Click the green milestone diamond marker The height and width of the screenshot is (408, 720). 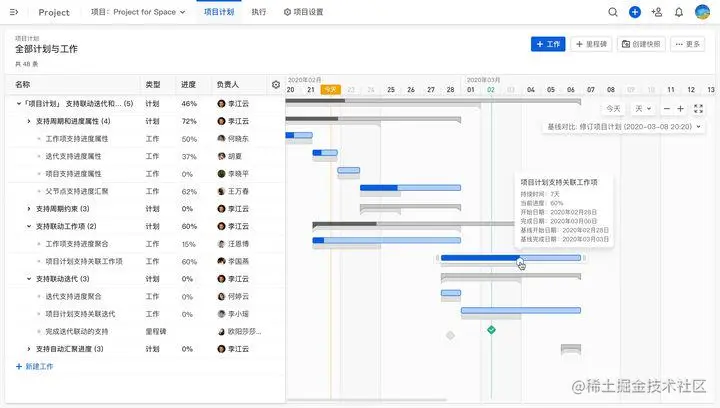(x=491, y=330)
